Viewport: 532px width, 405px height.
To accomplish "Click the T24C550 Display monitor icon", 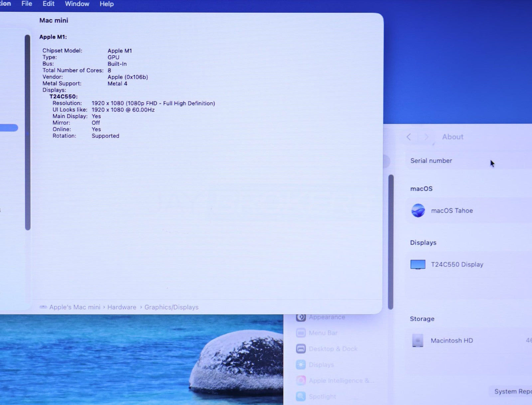I will point(418,264).
